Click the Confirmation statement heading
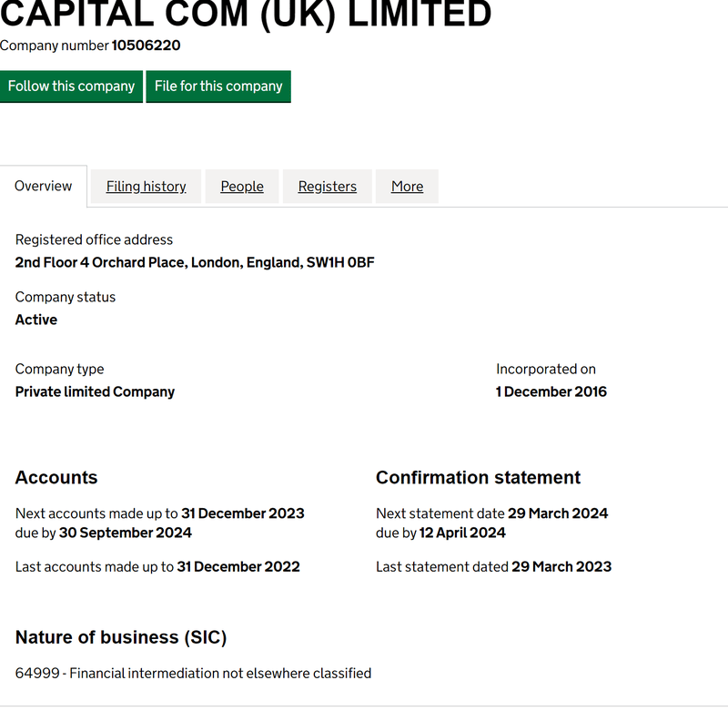728x711 pixels. click(x=478, y=477)
